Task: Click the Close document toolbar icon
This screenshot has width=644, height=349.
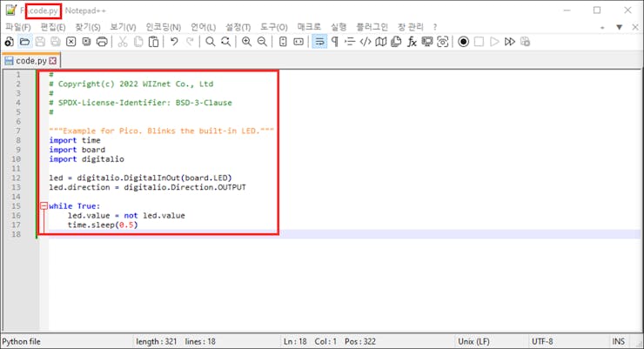Action: pyautogui.click(x=71, y=42)
